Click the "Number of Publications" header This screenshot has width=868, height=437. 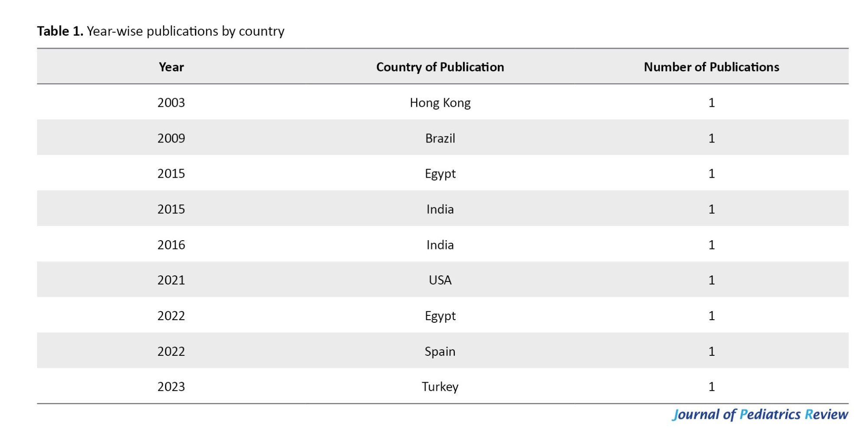[711, 67]
